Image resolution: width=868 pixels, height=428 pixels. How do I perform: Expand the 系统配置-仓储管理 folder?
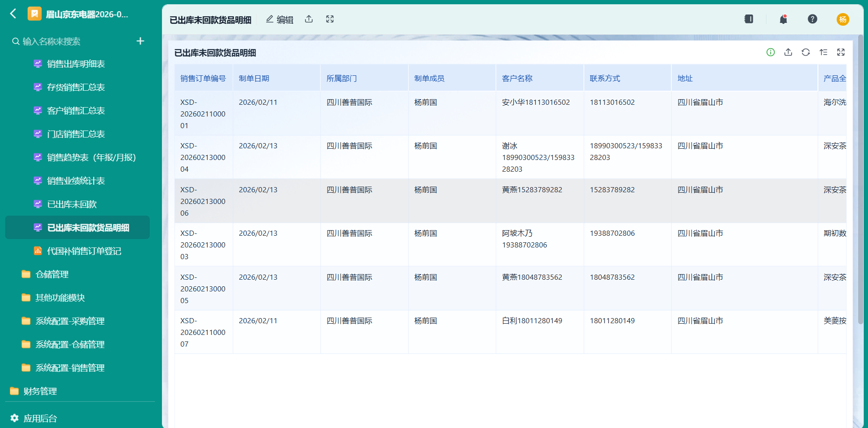pyautogui.click(x=77, y=345)
